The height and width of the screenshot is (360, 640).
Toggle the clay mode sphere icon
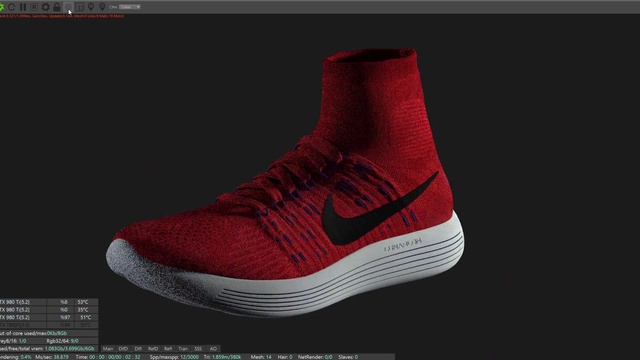(x=68, y=7)
